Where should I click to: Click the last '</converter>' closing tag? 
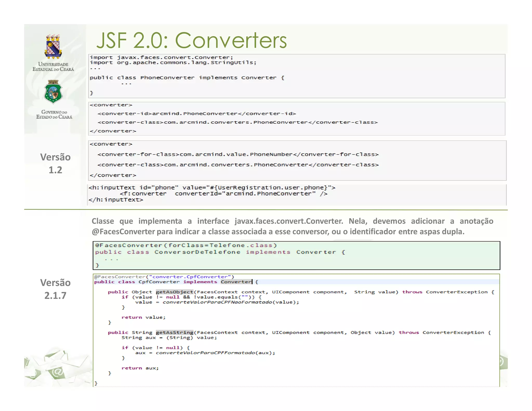113,175
